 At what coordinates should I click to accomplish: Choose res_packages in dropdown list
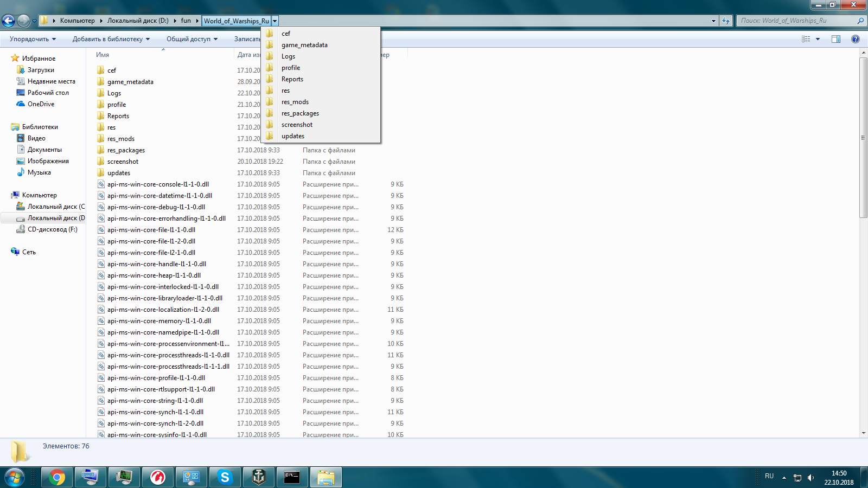click(321, 113)
